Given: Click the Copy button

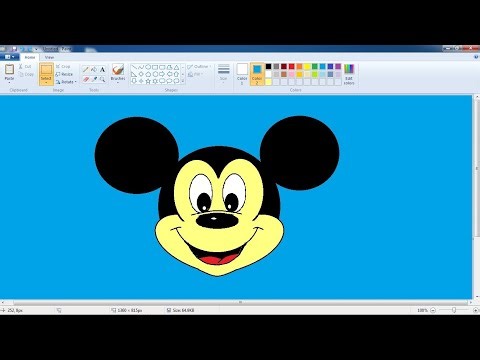Looking at the screenshot, I should click(x=26, y=74).
